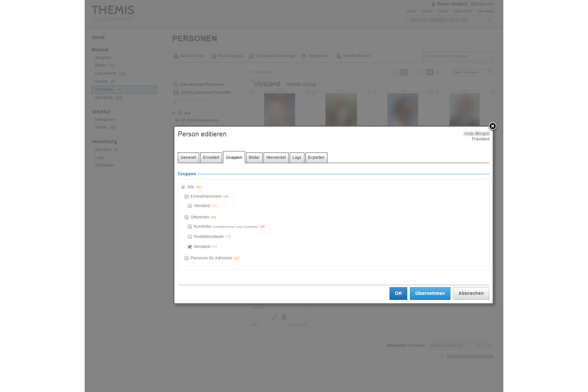Enable the Redaktionsteam checkbox
This screenshot has width=588, height=392.
(190, 237)
